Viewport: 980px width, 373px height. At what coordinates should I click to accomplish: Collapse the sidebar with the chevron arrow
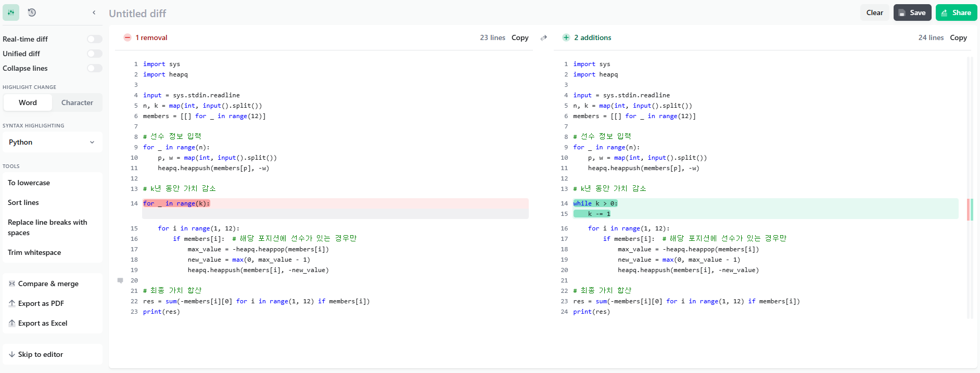tap(94, 12)
